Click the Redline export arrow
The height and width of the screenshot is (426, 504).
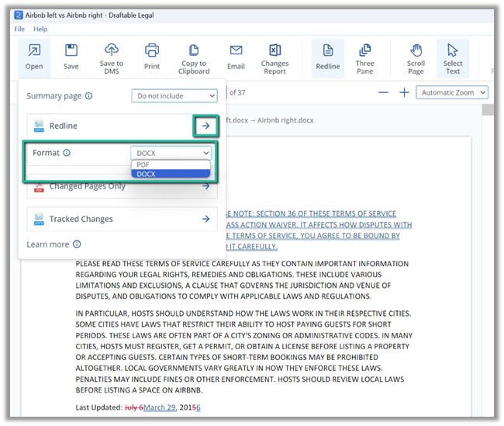pyautogui.click(x=205, y=126)
